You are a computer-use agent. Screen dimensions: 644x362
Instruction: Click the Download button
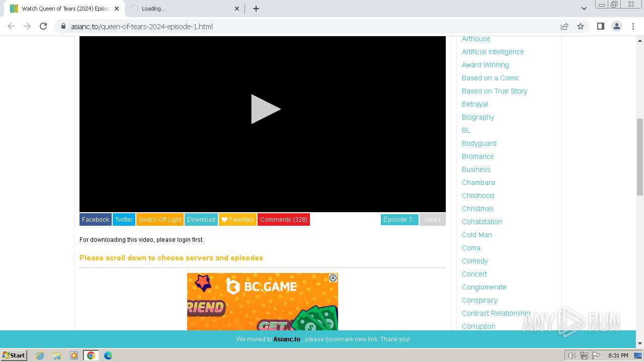201,220
